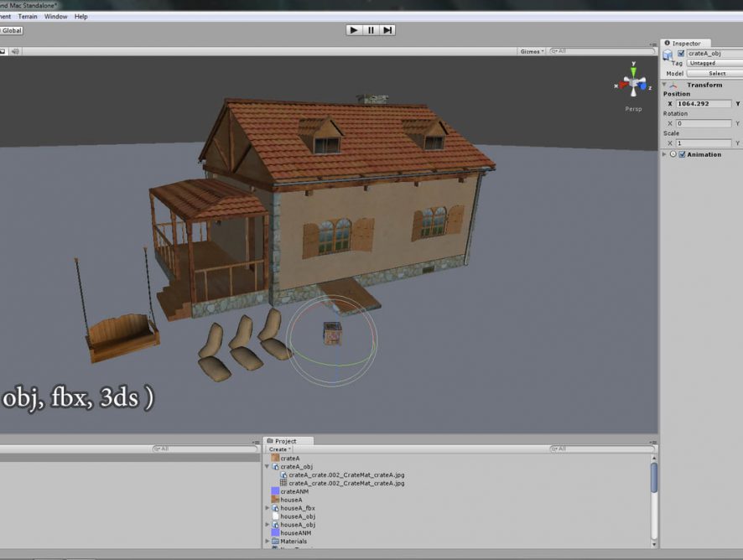Expand the houseA_fbx asset
743x560 pixels.
(268, 508)
